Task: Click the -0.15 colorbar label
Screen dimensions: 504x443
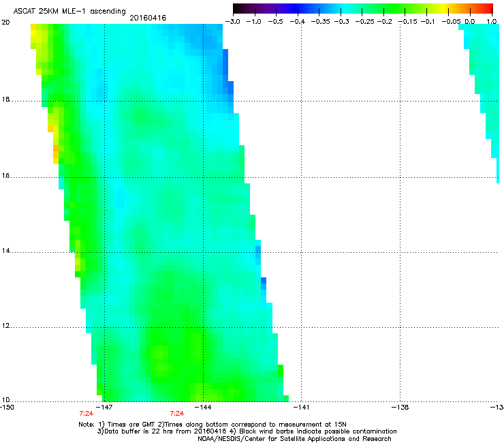Action: (408, 22)
